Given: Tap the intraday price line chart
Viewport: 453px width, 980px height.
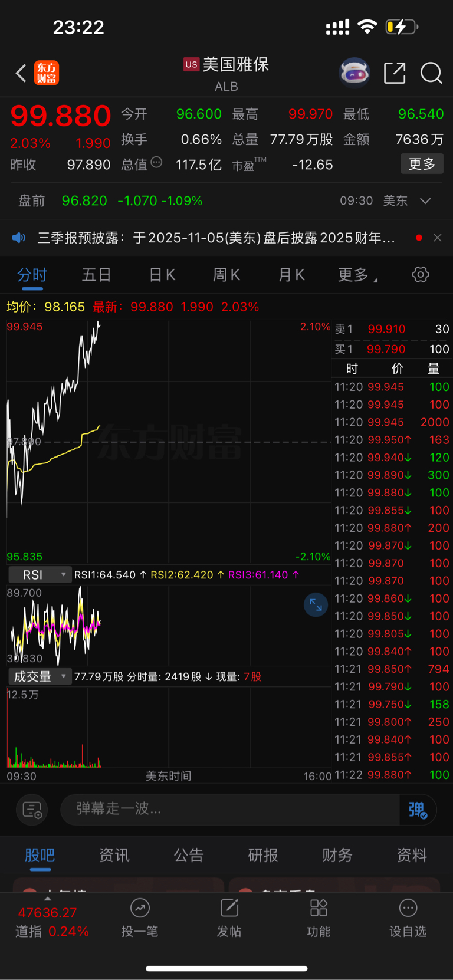Looking at the screenshot, I should [x=169, y=442].
